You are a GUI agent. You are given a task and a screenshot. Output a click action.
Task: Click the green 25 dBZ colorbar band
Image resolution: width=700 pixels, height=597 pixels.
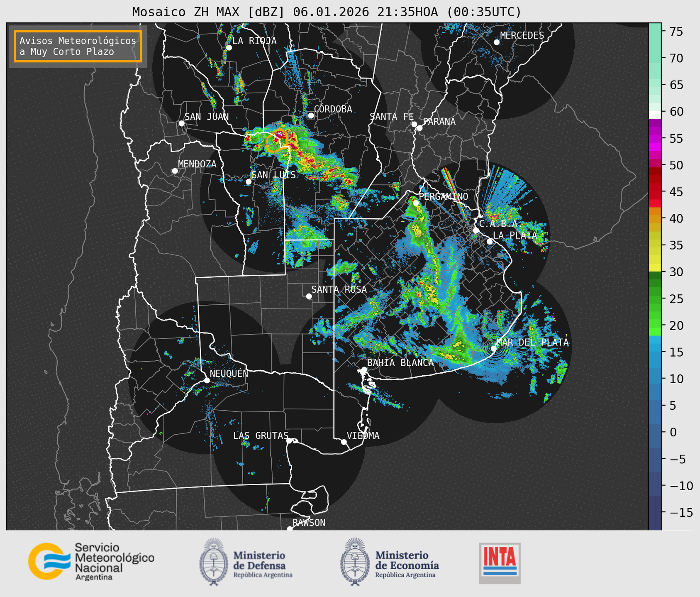(654, 298)
